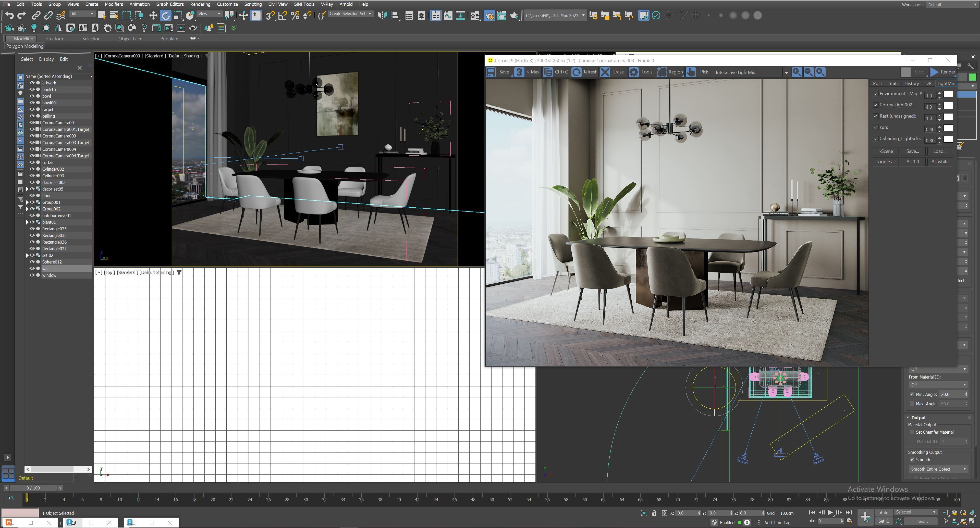This screenshot has height=528, width=980.
Task: Zoom in on the Corona render
Action: pyautogui.click(x=797, y=72)
